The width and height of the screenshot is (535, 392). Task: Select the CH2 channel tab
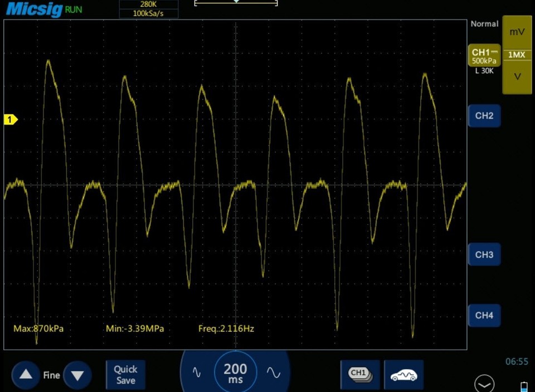pos(484,116)
